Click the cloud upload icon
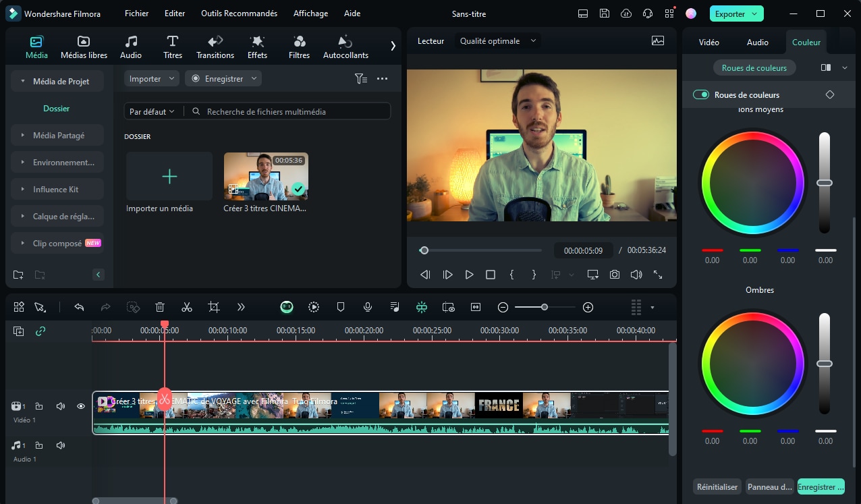The width and height of the screenshot is (861, 504). [626, 13]
